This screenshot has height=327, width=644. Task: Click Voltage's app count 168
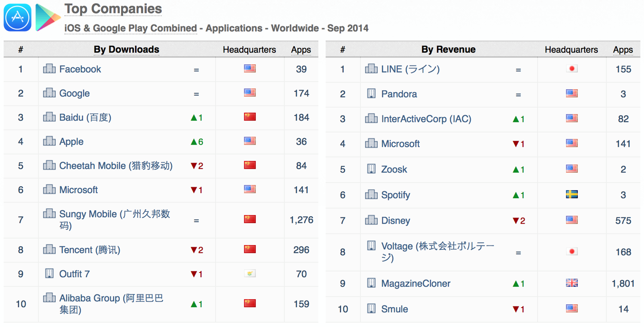click(623, 252)
